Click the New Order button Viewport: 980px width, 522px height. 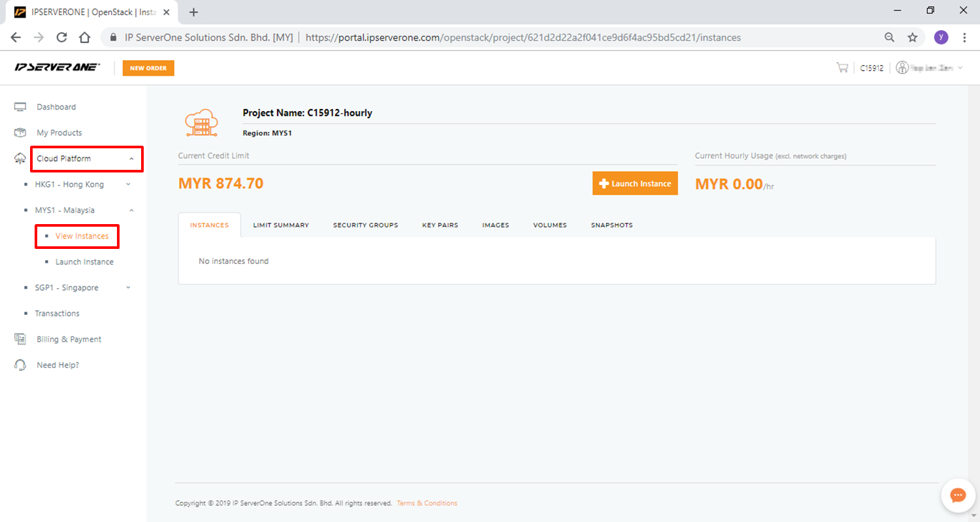click(148, 68)
